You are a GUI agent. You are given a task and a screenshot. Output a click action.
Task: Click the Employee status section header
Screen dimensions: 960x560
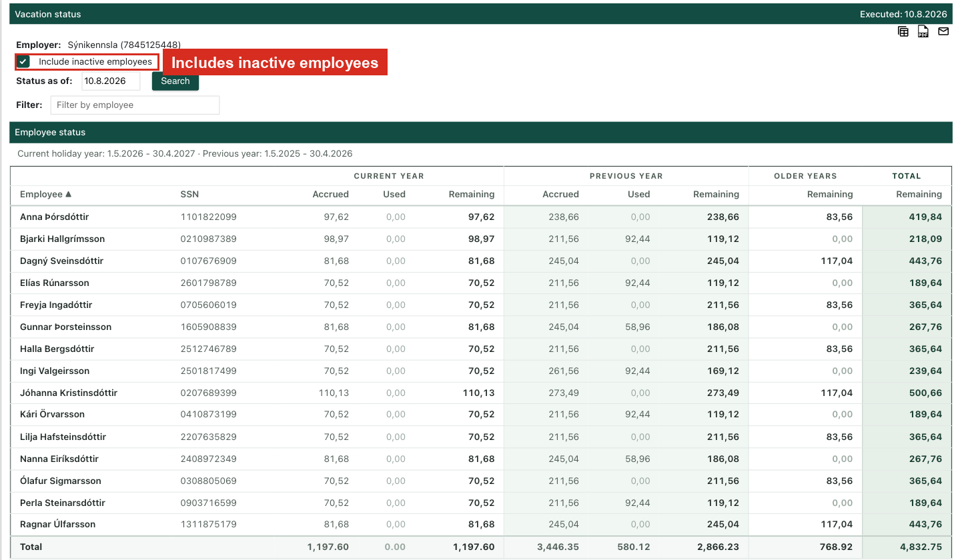pos(480,132)
